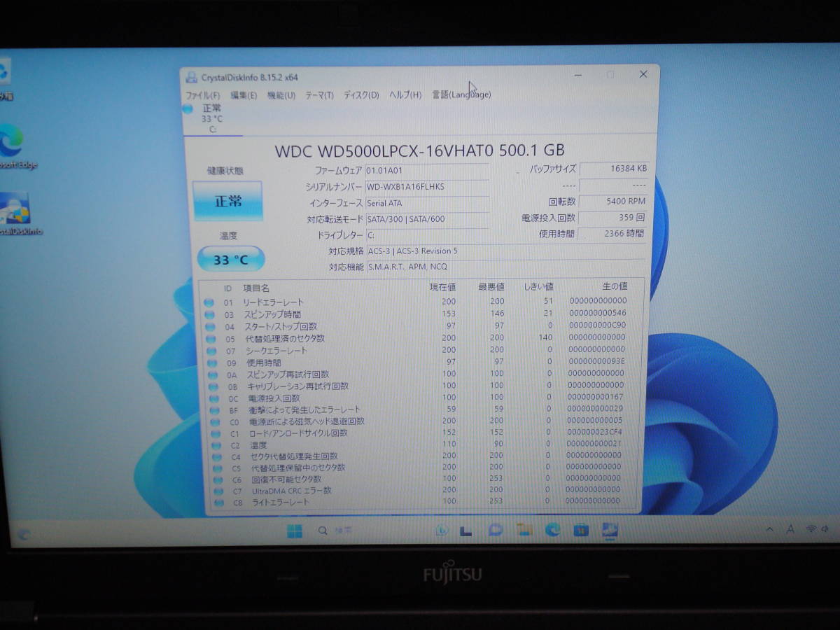Click the status dot for 代替処理済のセクタ数
Image resolution: width=840 pixels, height=630 pixels.
coord(211,339)
